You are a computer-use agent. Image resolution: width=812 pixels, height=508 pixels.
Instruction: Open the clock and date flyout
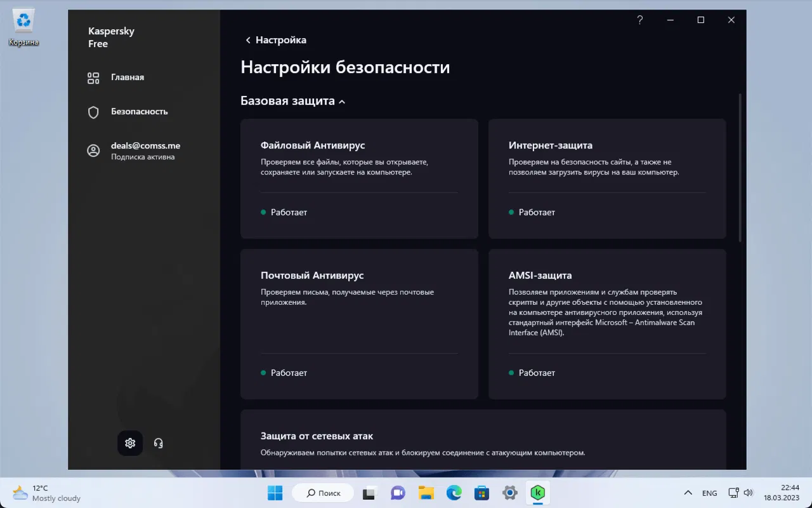click(782, 493)
